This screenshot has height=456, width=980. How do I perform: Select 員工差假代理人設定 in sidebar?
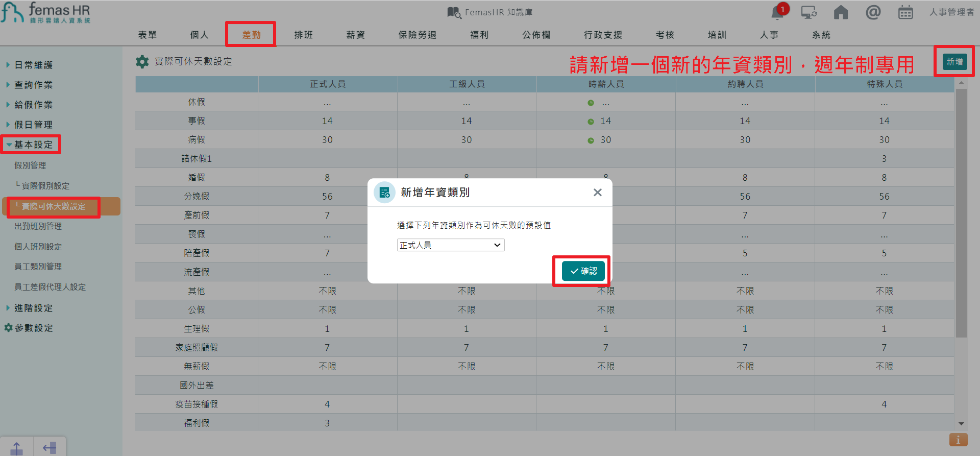[50, 287]
